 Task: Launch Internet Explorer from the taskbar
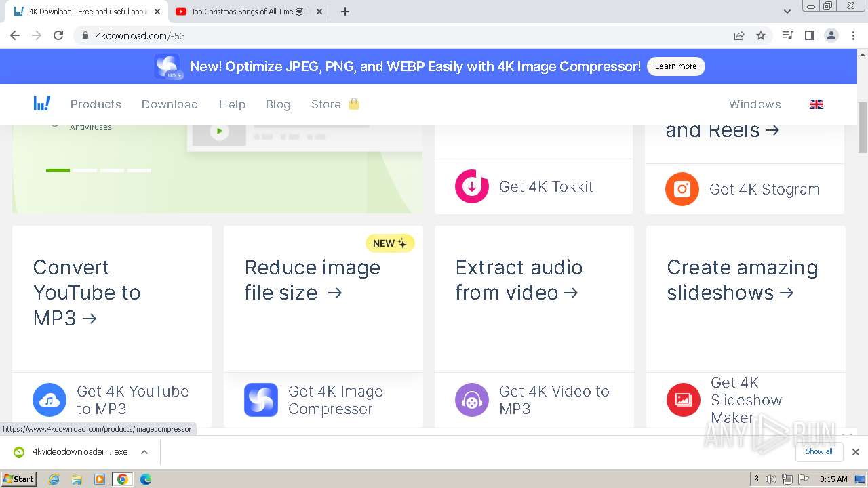(x=54, y=479)
